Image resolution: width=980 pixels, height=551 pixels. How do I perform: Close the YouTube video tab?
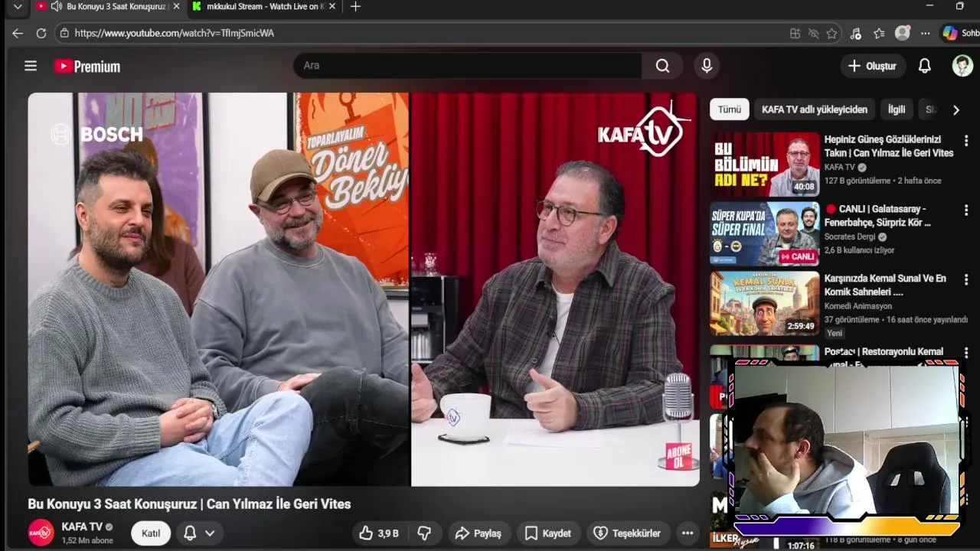pos(176,6)
